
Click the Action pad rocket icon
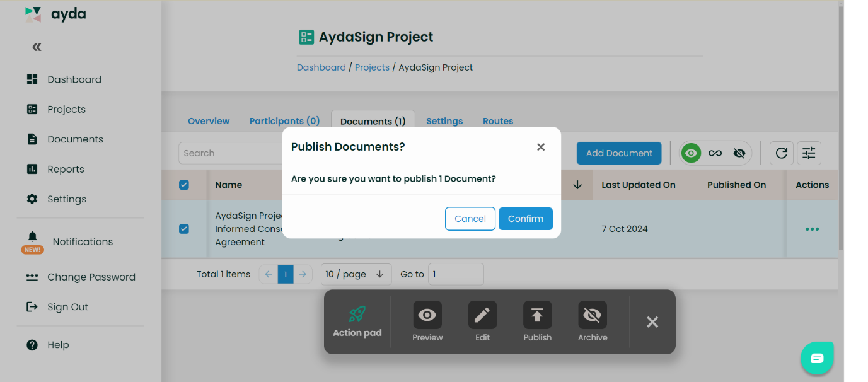tap(357, 314)
